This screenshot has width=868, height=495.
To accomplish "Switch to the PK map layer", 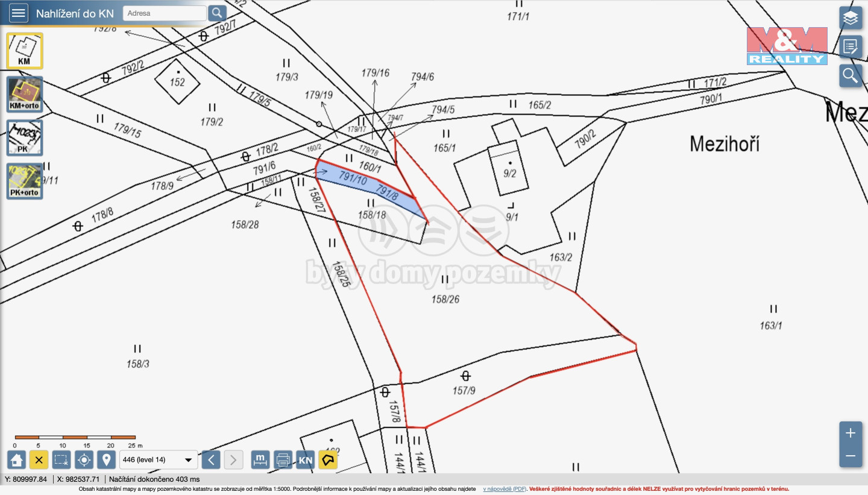I will (x=25, y=138).
